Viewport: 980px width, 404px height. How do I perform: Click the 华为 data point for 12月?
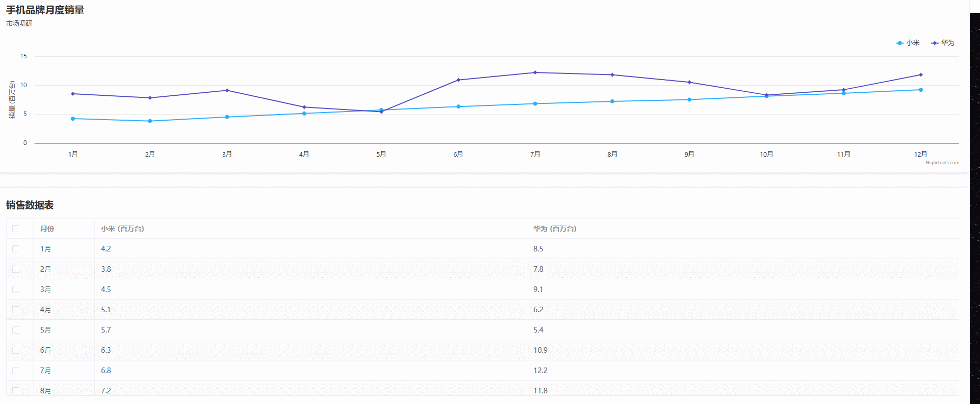point(921,75)
